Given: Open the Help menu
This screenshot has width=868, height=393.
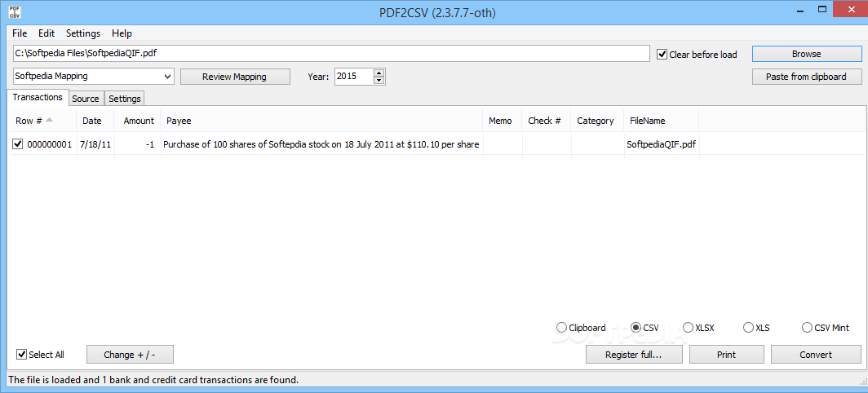Looking at the screenshot, I should [x=122, y=33].
